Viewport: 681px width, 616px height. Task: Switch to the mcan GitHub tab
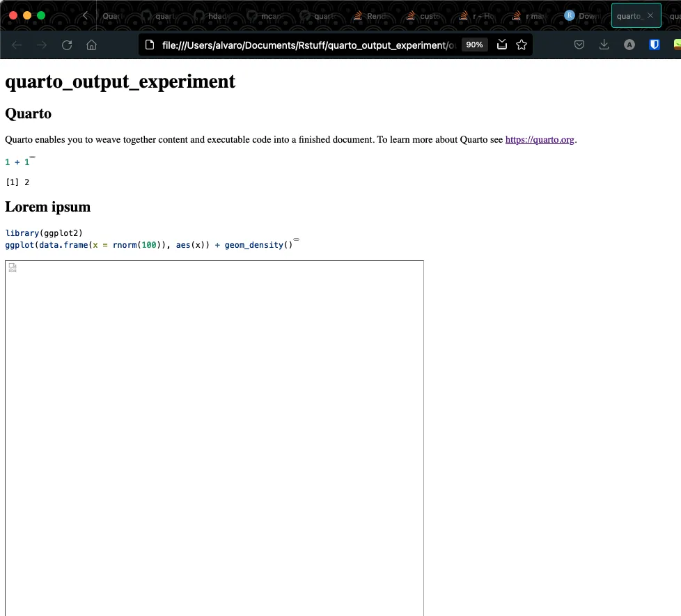point(266,16)
